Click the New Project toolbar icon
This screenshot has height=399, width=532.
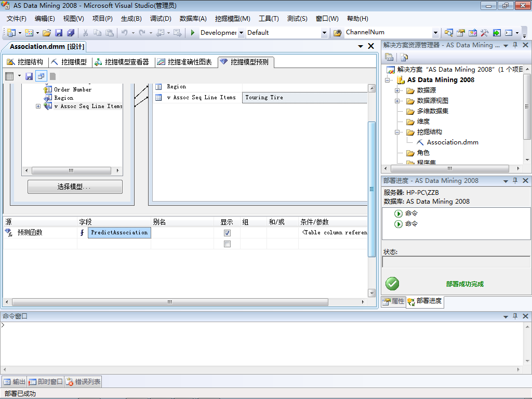click(11, 33)
